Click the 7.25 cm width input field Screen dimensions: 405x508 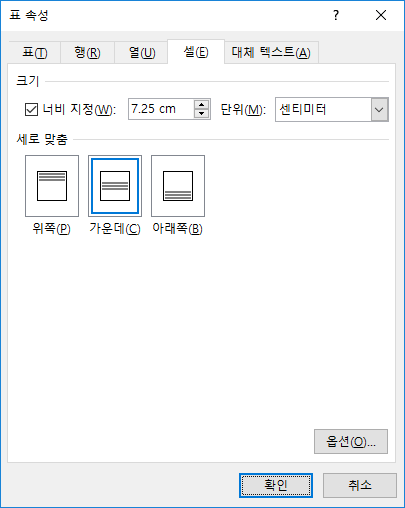coord(161,109)
